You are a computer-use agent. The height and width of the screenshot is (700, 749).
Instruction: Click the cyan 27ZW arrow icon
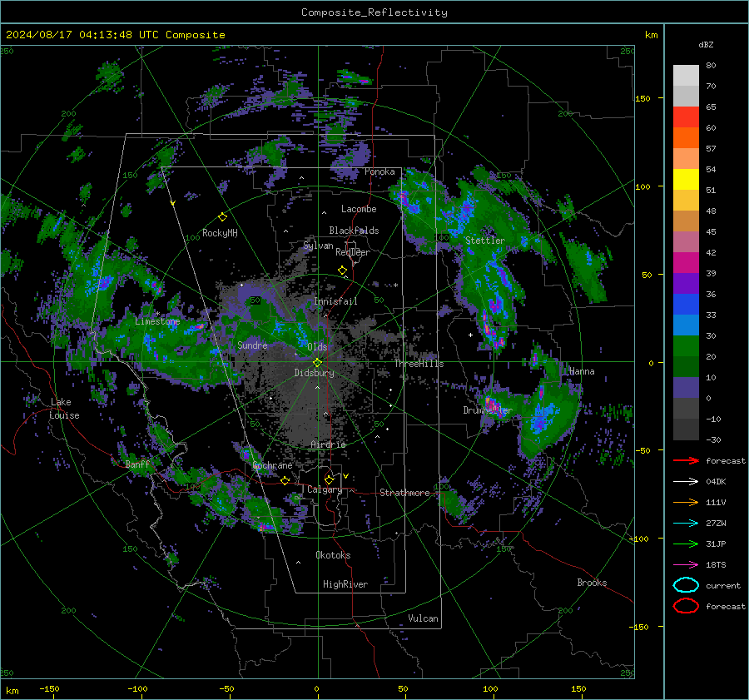point(686,524)
